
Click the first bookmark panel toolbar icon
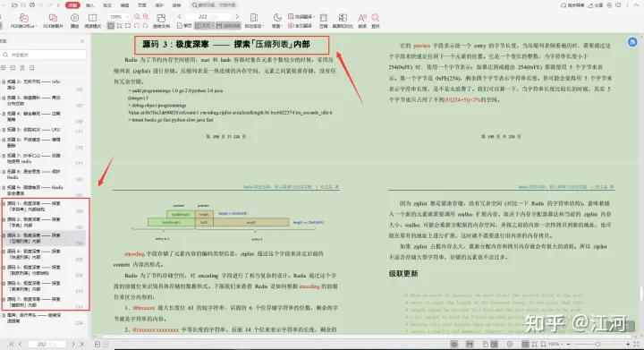[4, 68]
